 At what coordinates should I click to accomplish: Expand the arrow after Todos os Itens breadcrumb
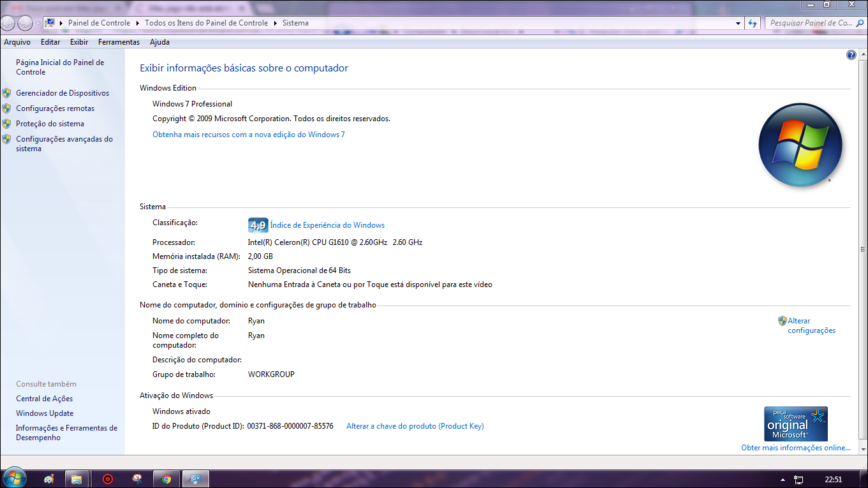[276, 23]
